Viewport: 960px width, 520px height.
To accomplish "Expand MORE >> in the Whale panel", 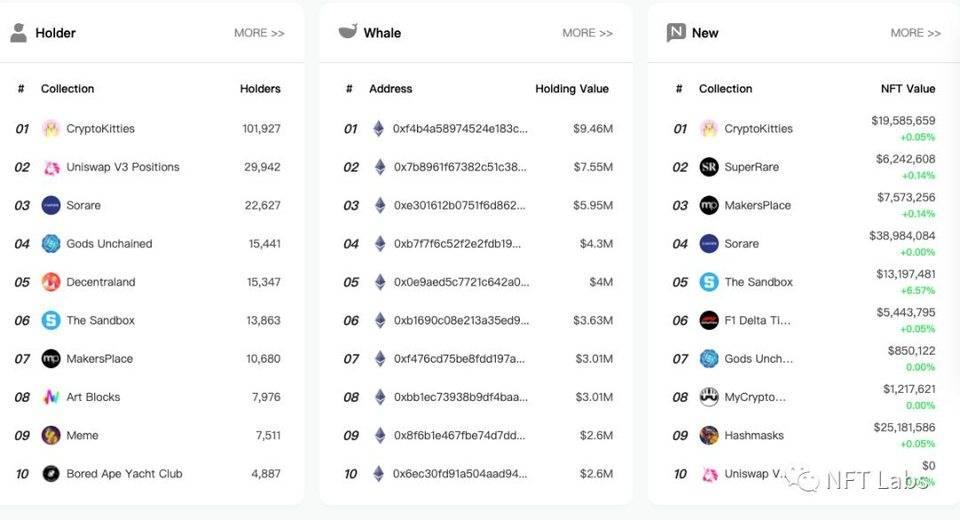I will pyautogui.click(x=587, y=33).
